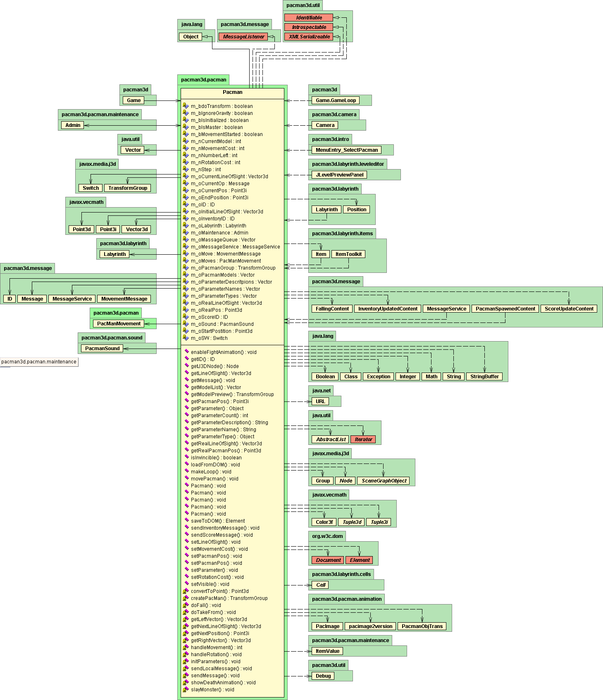Viewport: 603px width, 700px height.
Task: Select the red Iterator interface box
Action: (363, 440)
